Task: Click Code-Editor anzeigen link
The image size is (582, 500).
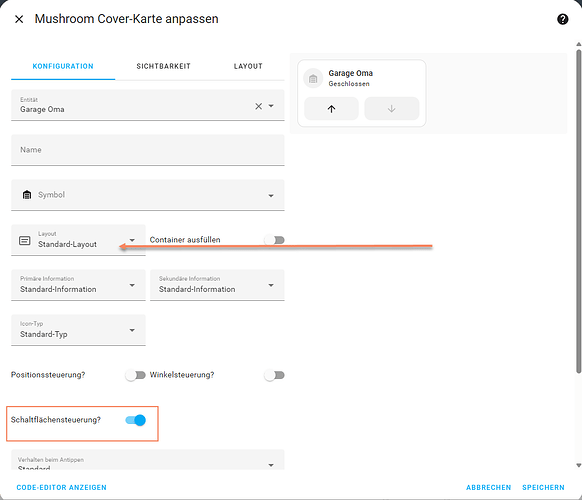Action: tap(62, 487)
